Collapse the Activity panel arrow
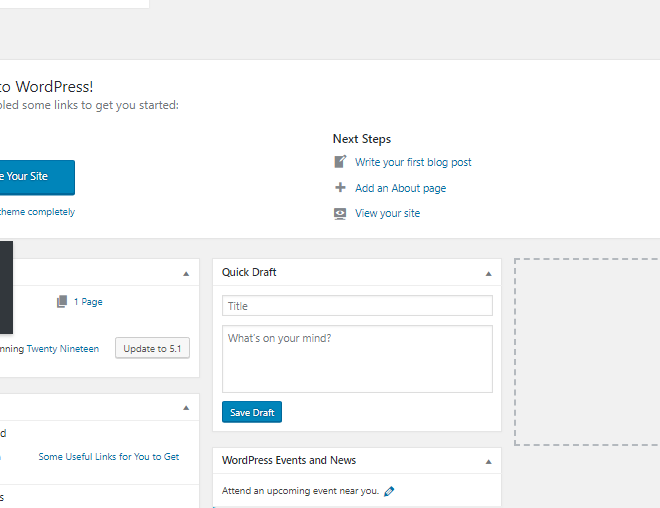 [x=186, y=408]
